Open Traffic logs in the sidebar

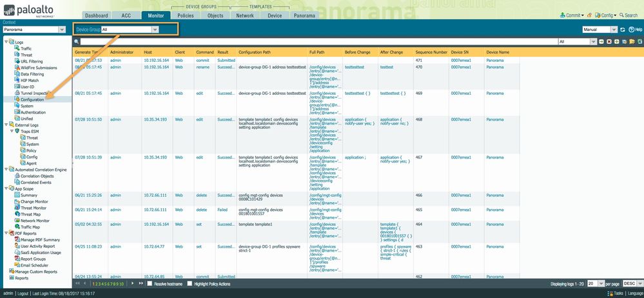[x=26, y=48]
